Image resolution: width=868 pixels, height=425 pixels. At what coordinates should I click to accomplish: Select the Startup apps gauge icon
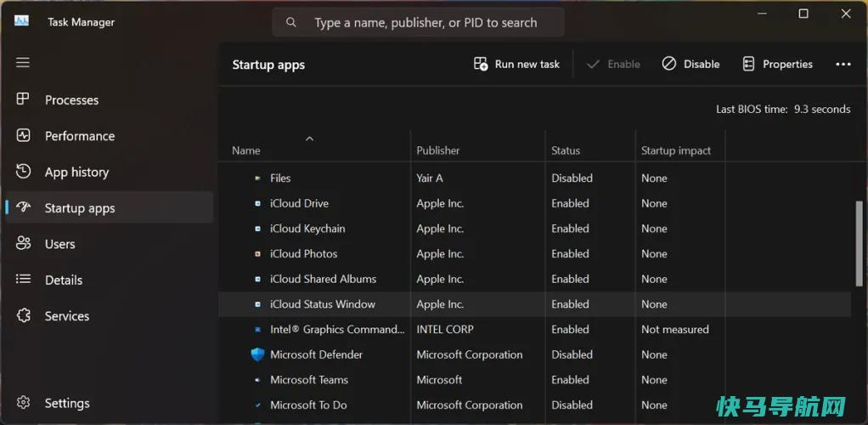[23, 207]
